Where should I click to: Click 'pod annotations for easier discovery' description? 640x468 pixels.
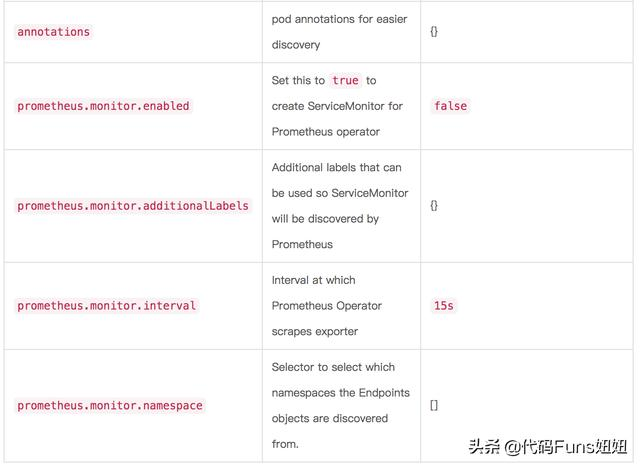click(x=339, y=32)
